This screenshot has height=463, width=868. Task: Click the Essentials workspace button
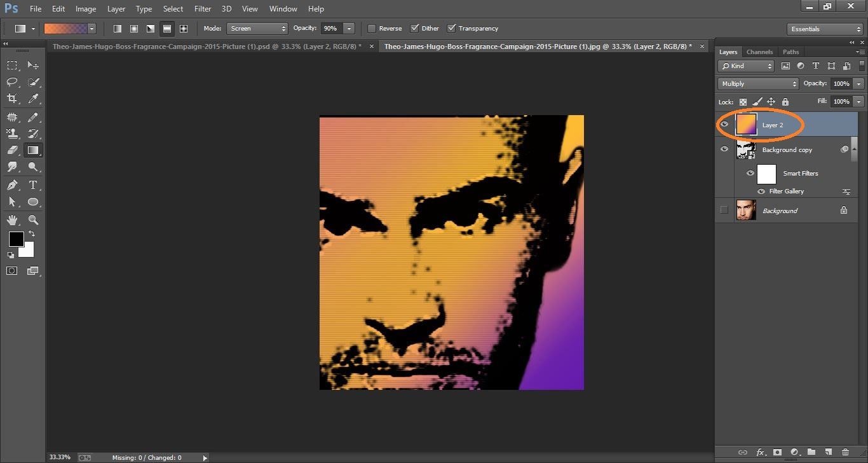pyautogui.click(x=824, y=28)
